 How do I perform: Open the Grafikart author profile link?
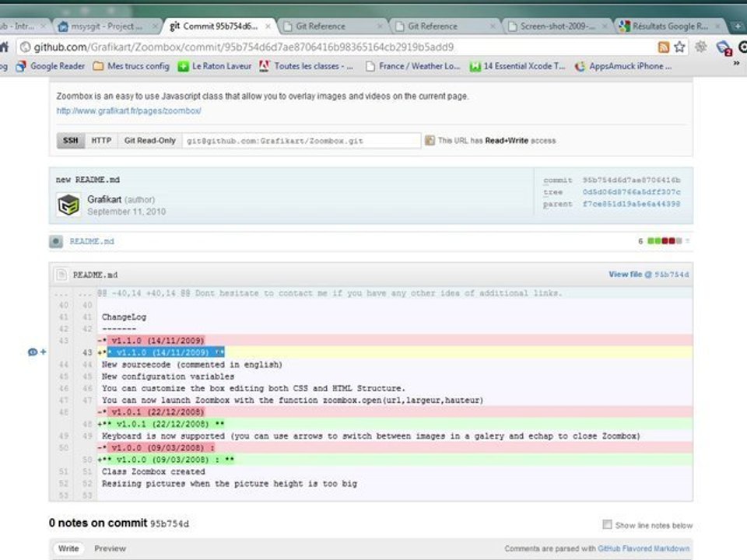pos(104,199)
